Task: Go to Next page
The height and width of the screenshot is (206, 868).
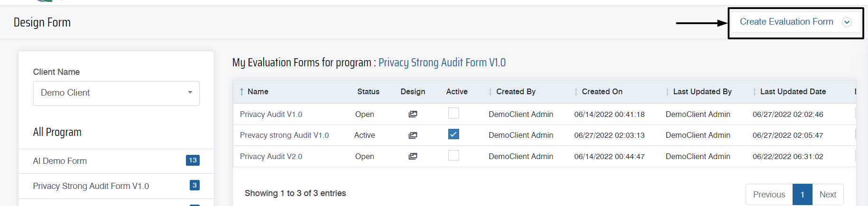Action: (828, 195)
